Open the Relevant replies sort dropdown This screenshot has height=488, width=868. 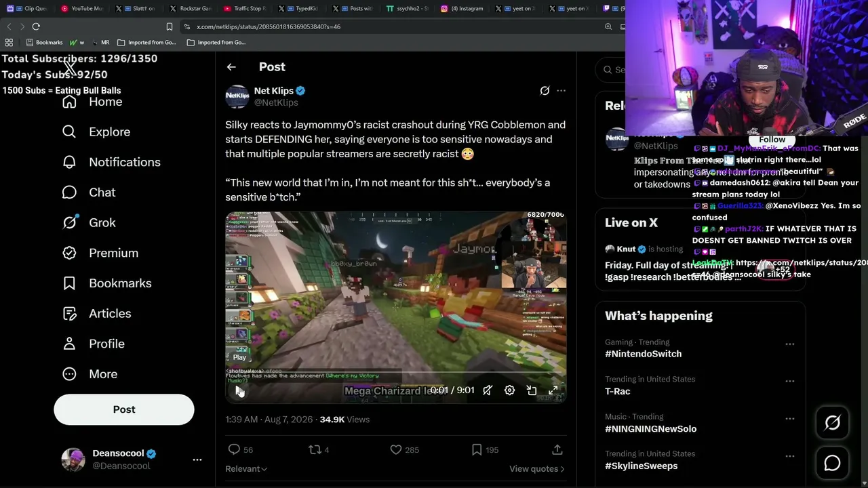(x=246, y=469)
